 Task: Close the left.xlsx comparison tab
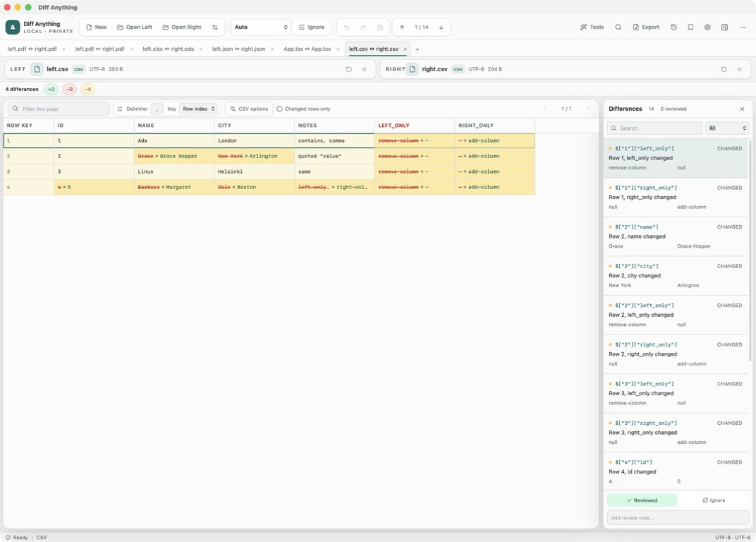coord(201,49)
